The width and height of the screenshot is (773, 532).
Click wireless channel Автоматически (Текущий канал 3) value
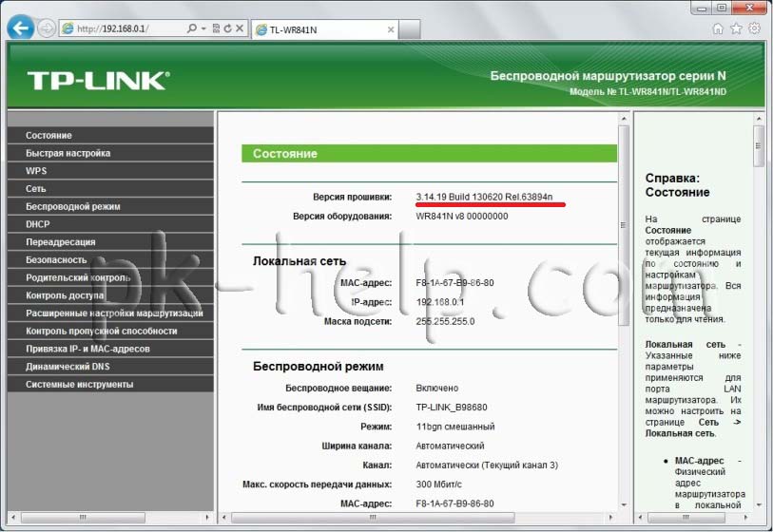(487, 465)
